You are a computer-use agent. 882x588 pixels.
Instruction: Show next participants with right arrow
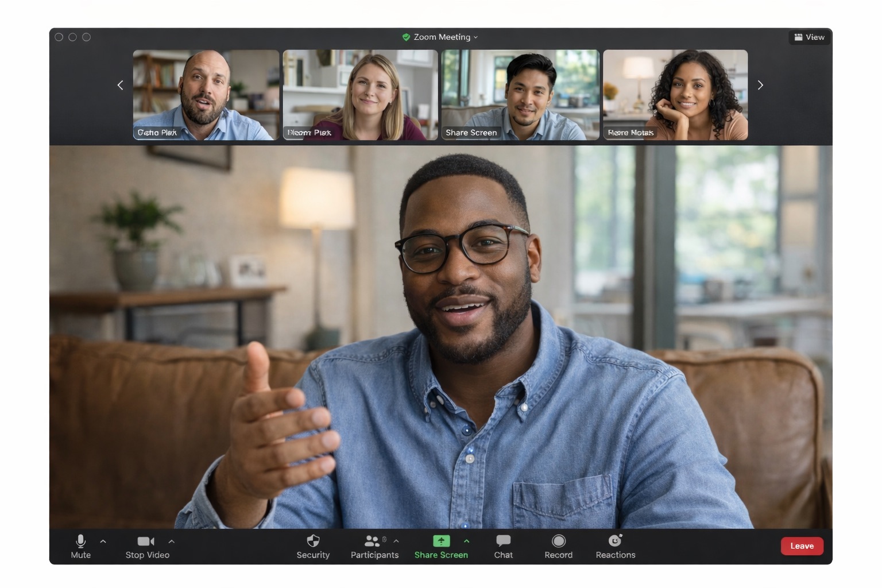(760, 86)
